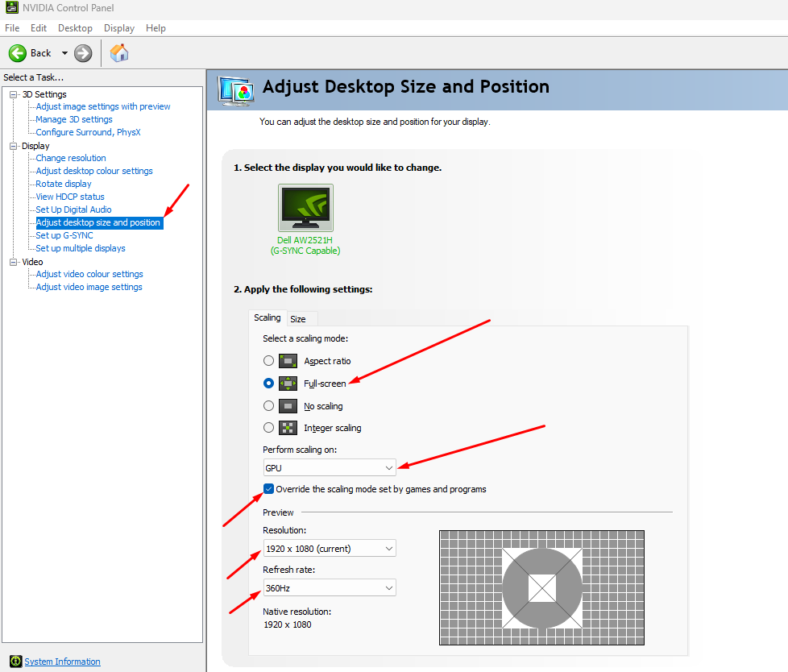Open the File menu
The height and width of the screenshot is (672, 788).
pyautogui.click(x=12, y=28)
